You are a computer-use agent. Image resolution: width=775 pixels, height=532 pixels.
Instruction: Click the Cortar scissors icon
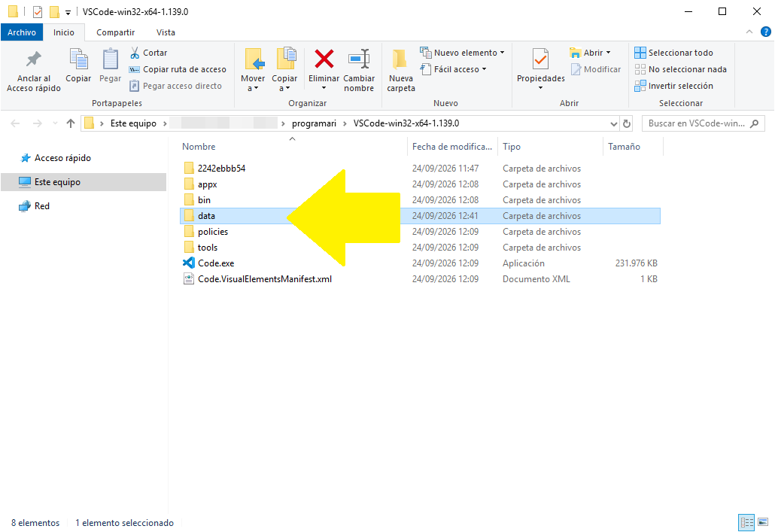pos(135,53)
